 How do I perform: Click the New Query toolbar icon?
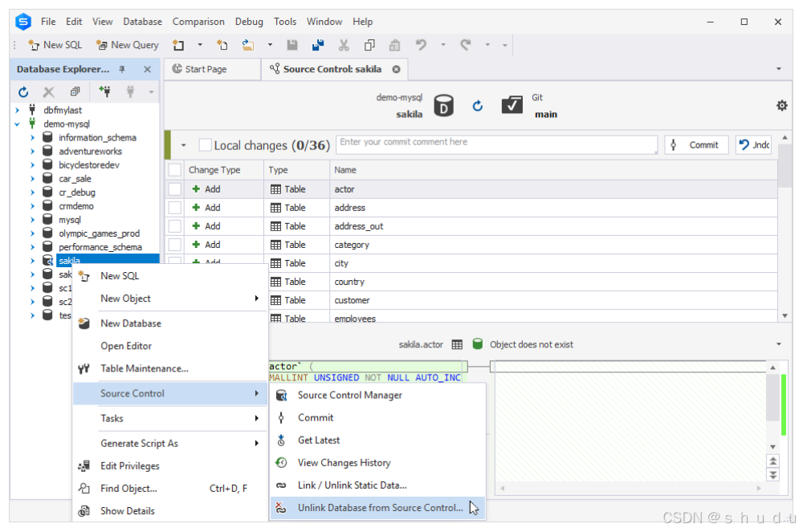click(x=127, y=45)
